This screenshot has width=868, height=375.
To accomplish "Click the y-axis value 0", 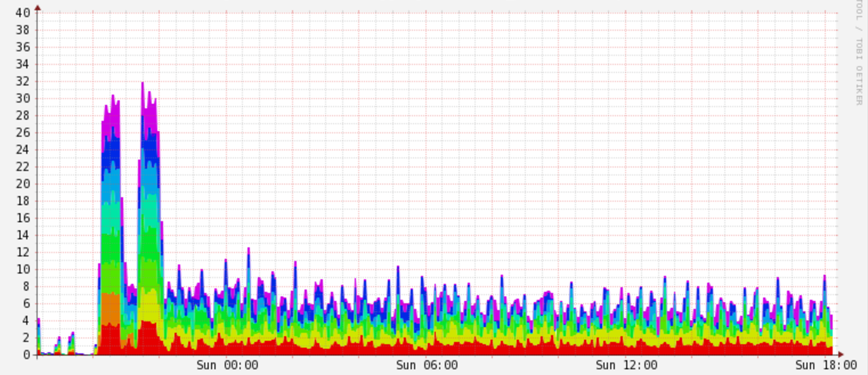I will coord(26,354).
